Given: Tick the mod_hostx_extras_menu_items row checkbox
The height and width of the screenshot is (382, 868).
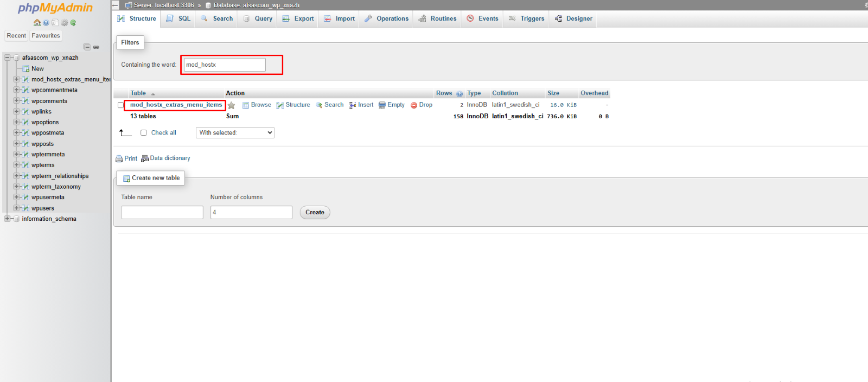Looking at the screenshot, I should click(x=121, y=105).
